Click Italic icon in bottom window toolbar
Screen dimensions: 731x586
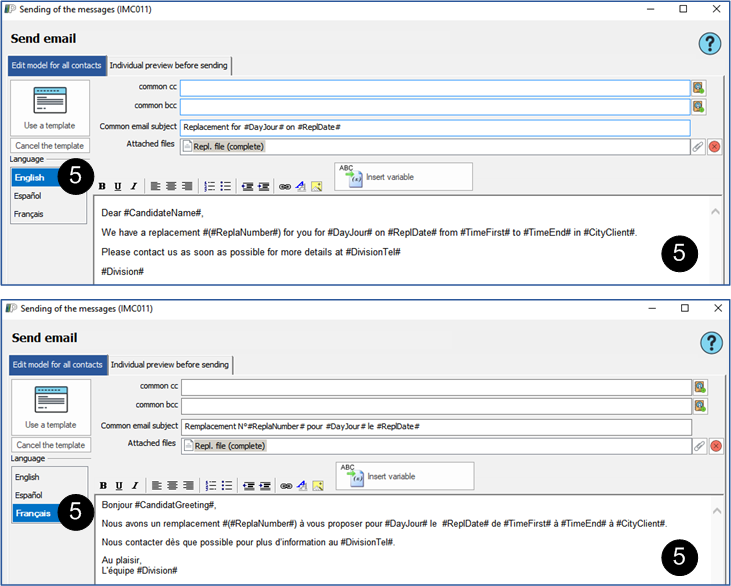pyautogui.click(x=135, y=486)
